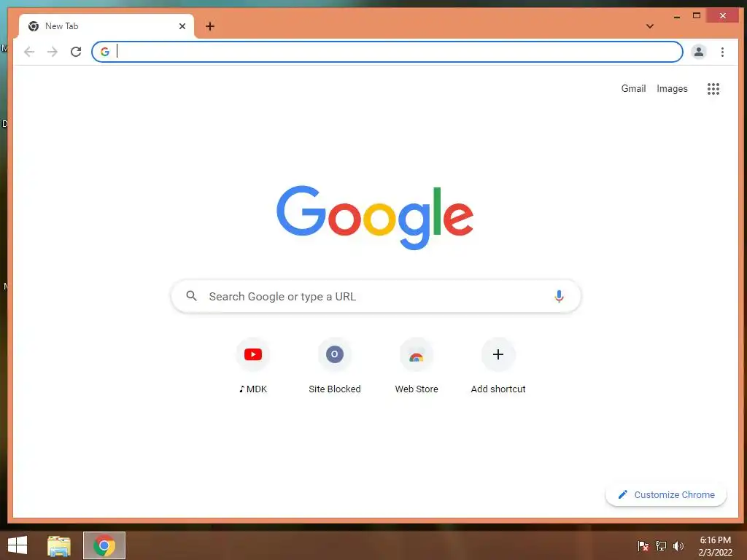Open the volume speaker tray icon
747x560 pixels.
pos(678,545)
